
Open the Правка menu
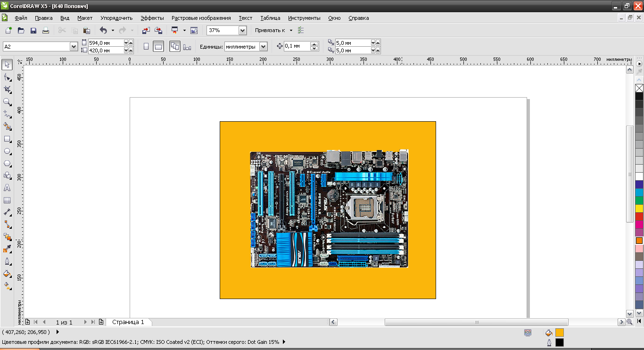click(44, 18)
